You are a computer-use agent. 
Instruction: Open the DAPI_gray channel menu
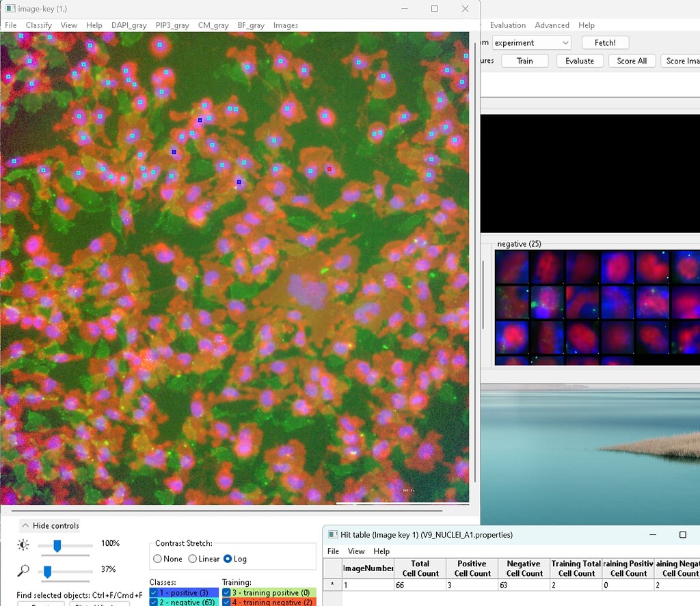point(129,25)
